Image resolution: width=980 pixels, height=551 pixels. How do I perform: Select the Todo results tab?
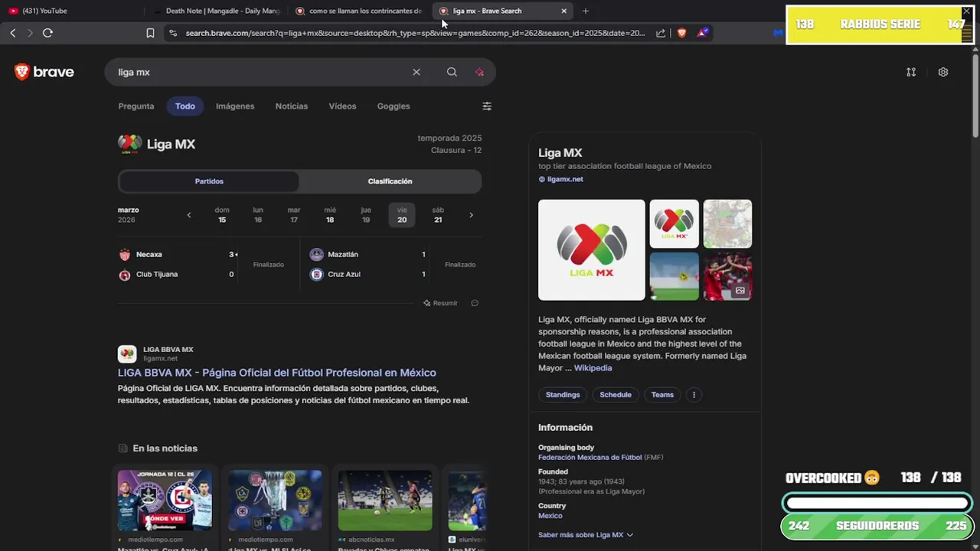point(185,106)
